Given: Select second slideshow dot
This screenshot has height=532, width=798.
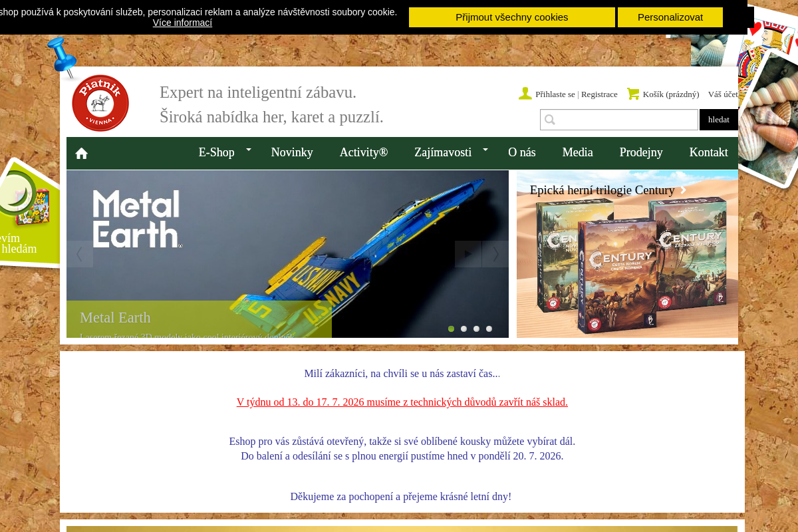Looking at the screenshot, I should coord(464,329).
